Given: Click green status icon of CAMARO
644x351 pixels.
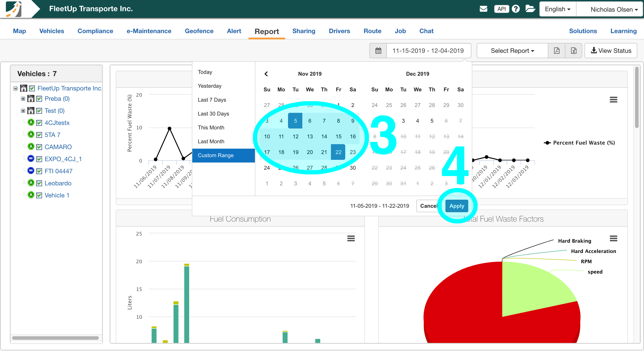Looking at the screenshot, I should tap(31, 146).
